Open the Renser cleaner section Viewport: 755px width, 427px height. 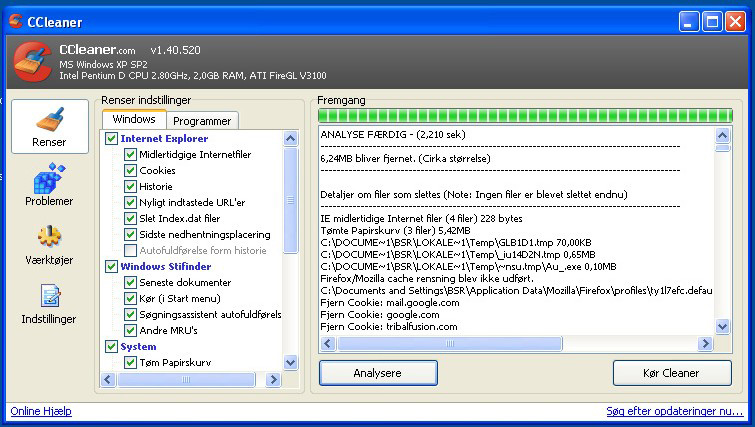(49, 126)
